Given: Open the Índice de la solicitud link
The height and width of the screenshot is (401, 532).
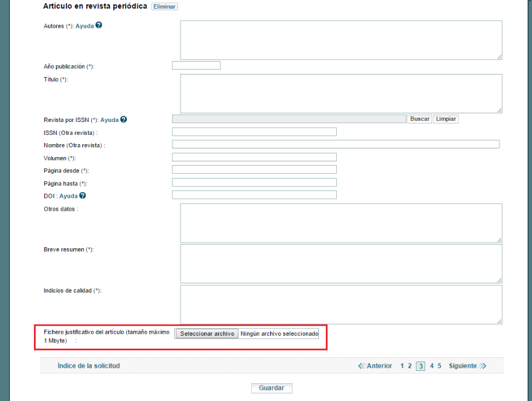Looking at the screenshot, I should [x=89, y=366].
